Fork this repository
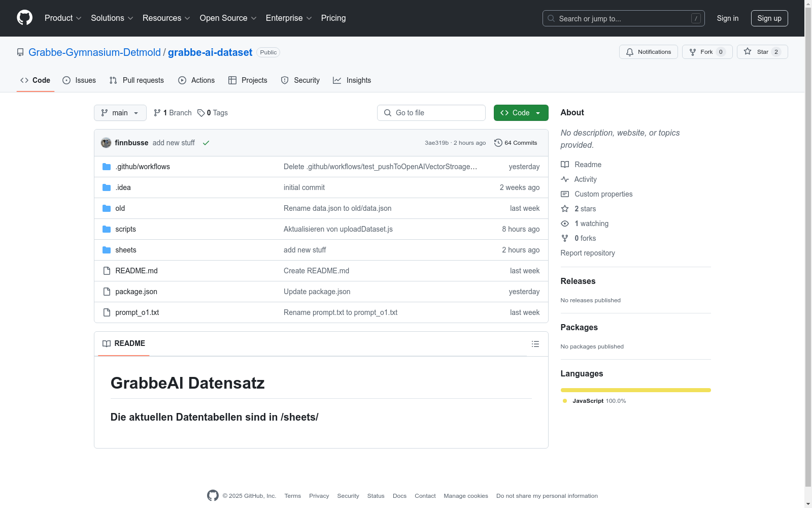 [x=707, y=52]
